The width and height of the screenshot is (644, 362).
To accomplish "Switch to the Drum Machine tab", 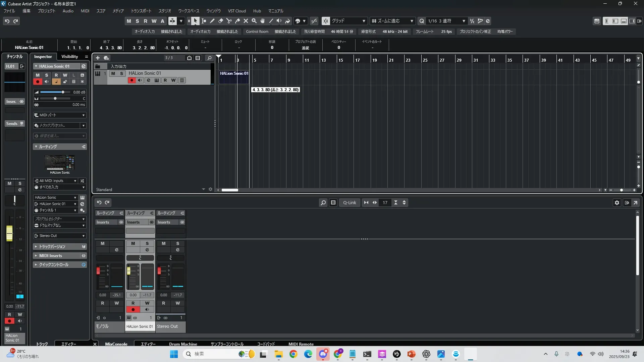I will pos(183,344).
